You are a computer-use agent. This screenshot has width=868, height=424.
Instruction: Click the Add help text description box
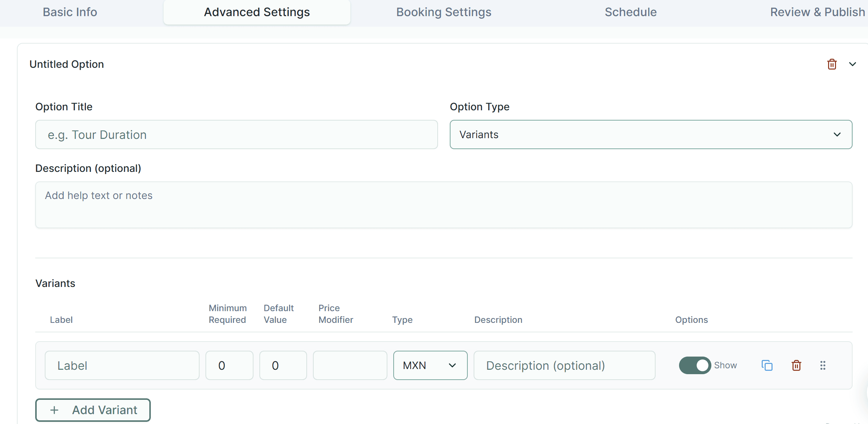[444, 205]
